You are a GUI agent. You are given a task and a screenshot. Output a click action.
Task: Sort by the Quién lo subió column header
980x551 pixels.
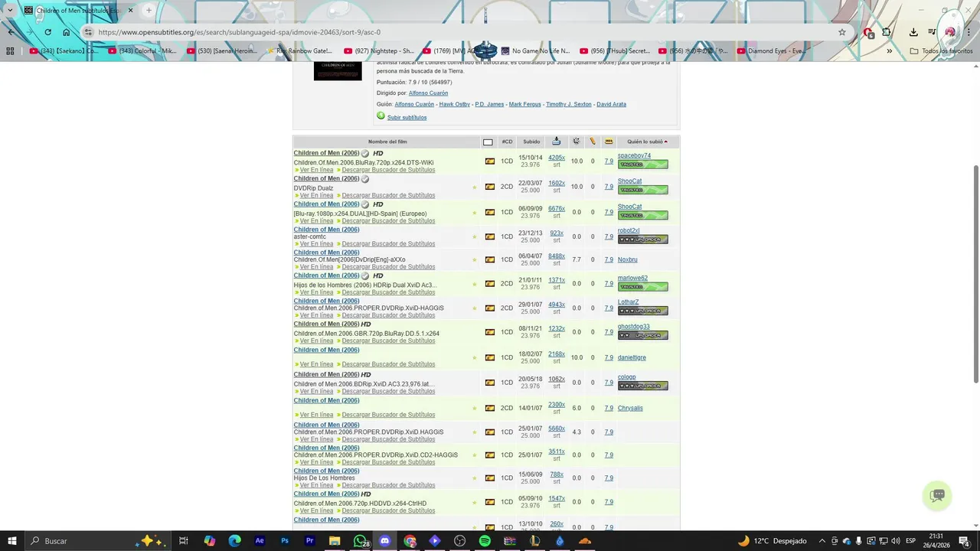tap(647, 142)
